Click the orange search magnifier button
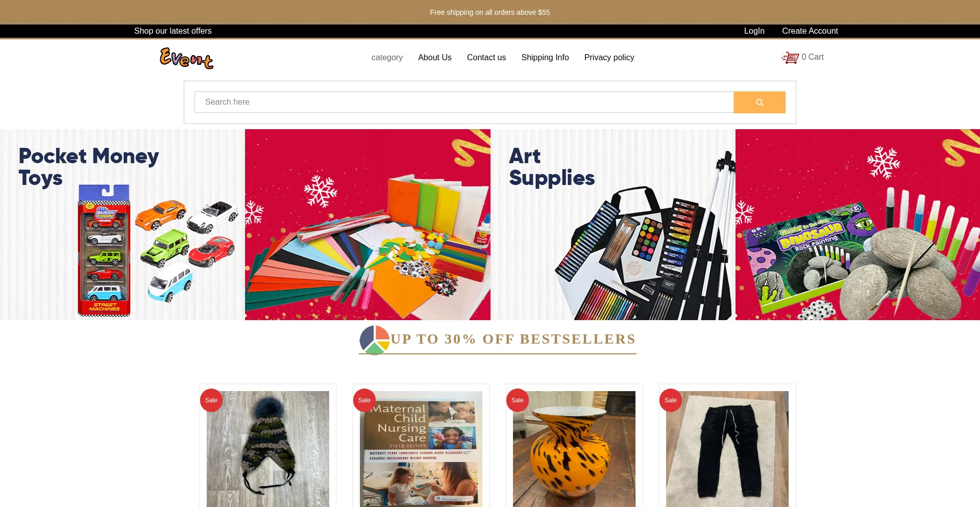This screenshot has height=507, width=980. 759,102
